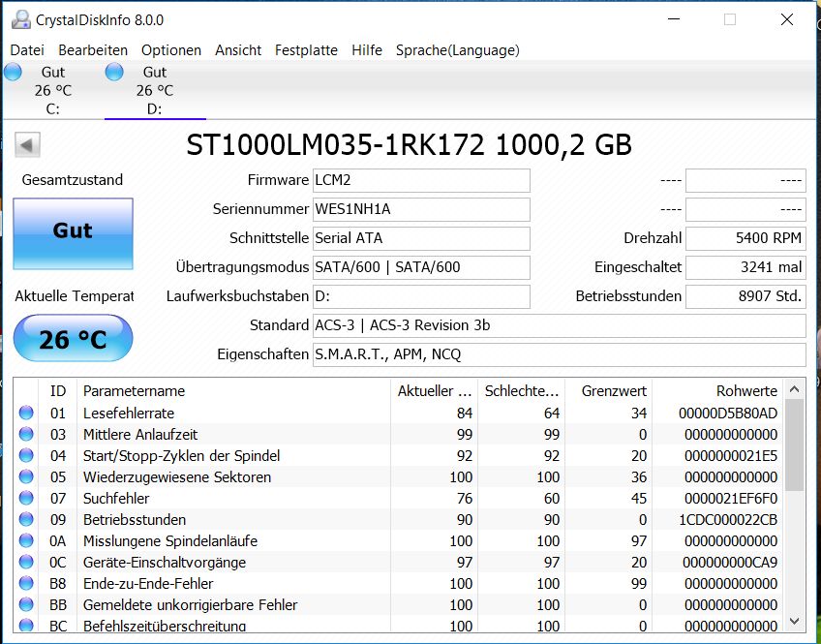Image resolution: width=821 pixels, height=644 pixels.
Task: Click the blue Gut health status button
Action: tap(72, 232)
